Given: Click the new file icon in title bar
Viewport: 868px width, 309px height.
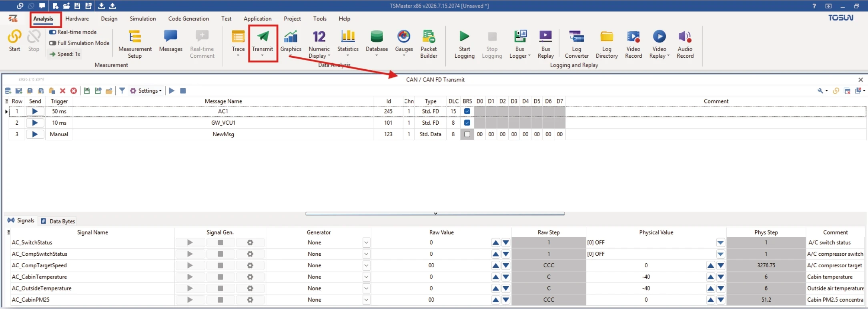Looking at the screenshot, I should 55,6.
